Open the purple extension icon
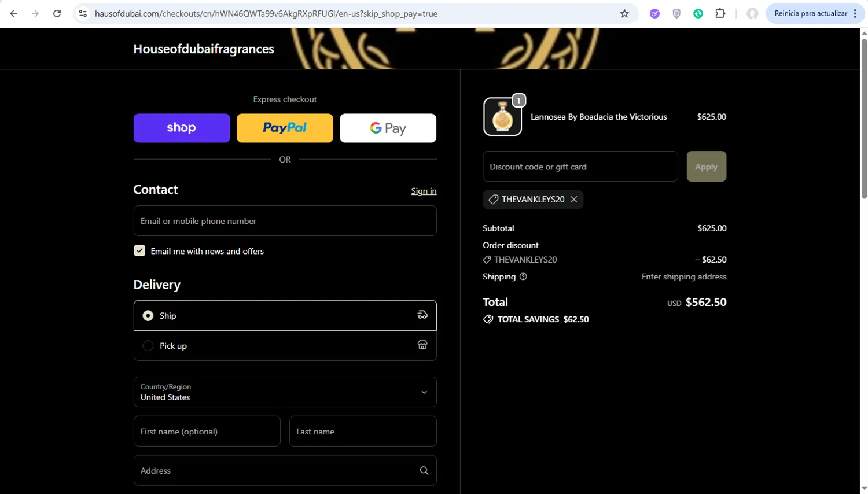The image size is (868, 494). 654,13
